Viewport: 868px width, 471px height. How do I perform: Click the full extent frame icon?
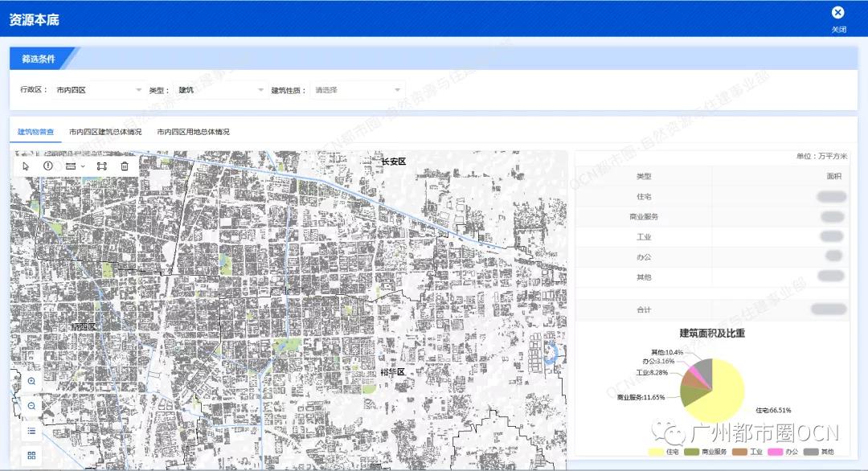coord(102,166)
